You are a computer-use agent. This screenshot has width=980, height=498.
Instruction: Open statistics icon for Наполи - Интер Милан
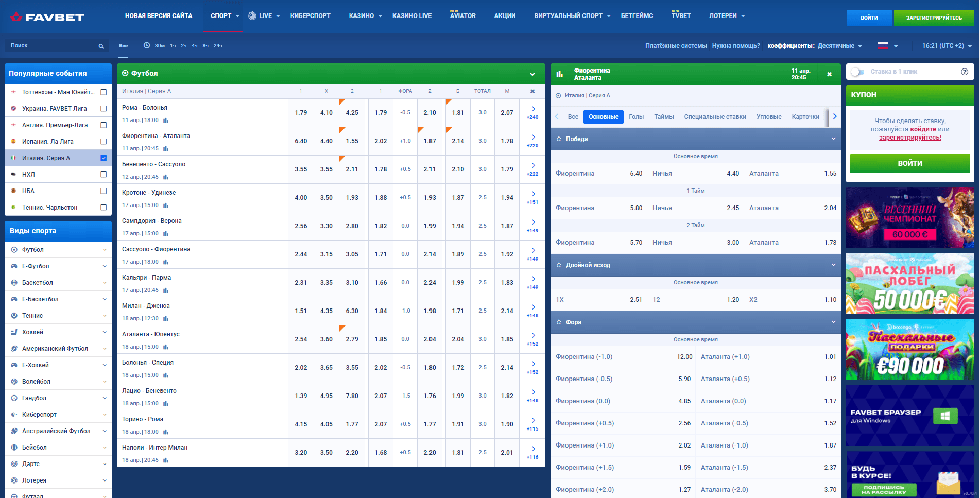166,460
